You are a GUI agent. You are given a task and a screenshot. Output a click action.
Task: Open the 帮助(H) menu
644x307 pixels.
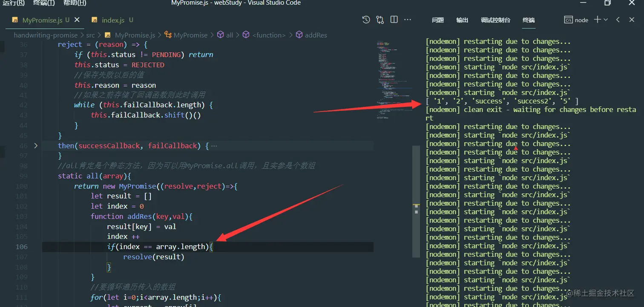pyautogui.click(x=75, y=3)
